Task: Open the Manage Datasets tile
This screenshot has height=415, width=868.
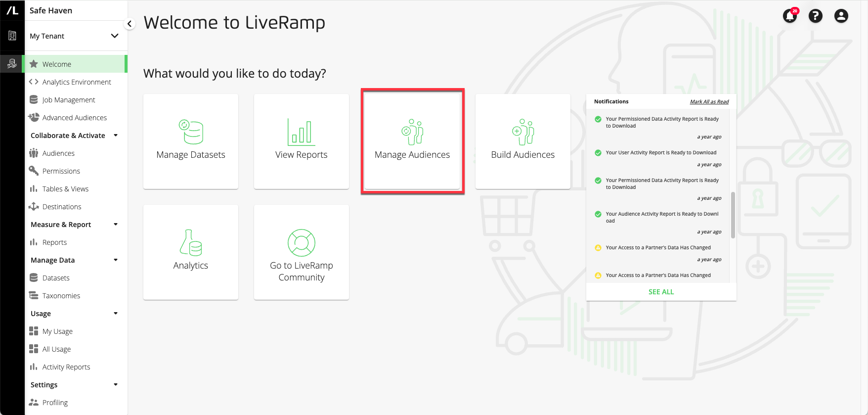Action: (191, 141)
